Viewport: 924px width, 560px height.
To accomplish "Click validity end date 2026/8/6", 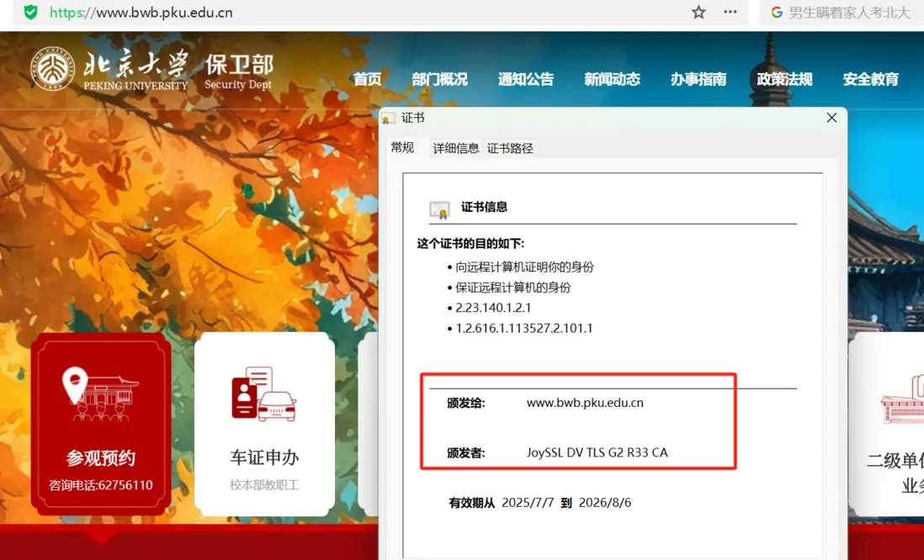I will 604,502.
